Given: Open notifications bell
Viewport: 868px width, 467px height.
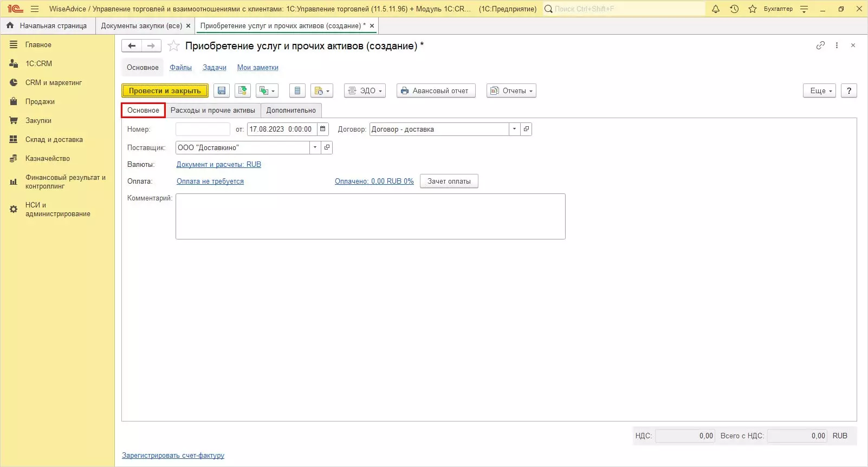Looking at the screenshot, I should click(x=716, y=9).
